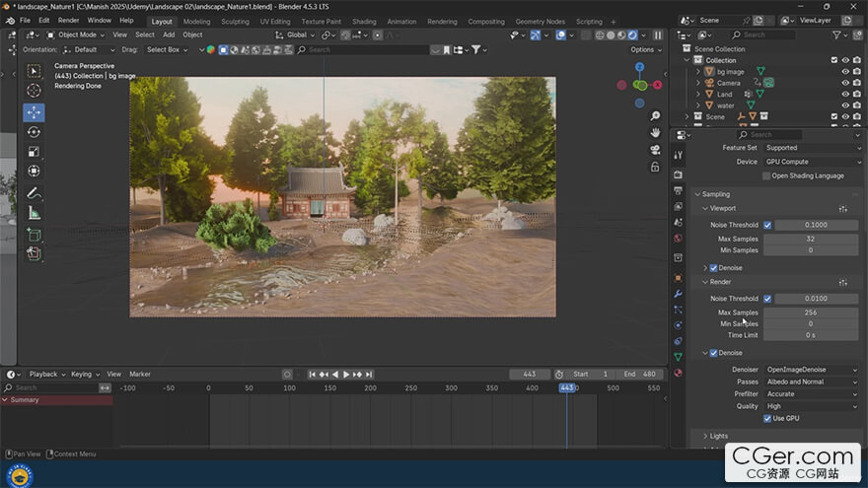
Task: Activate the Rotate tool
Action: (34, 132)
